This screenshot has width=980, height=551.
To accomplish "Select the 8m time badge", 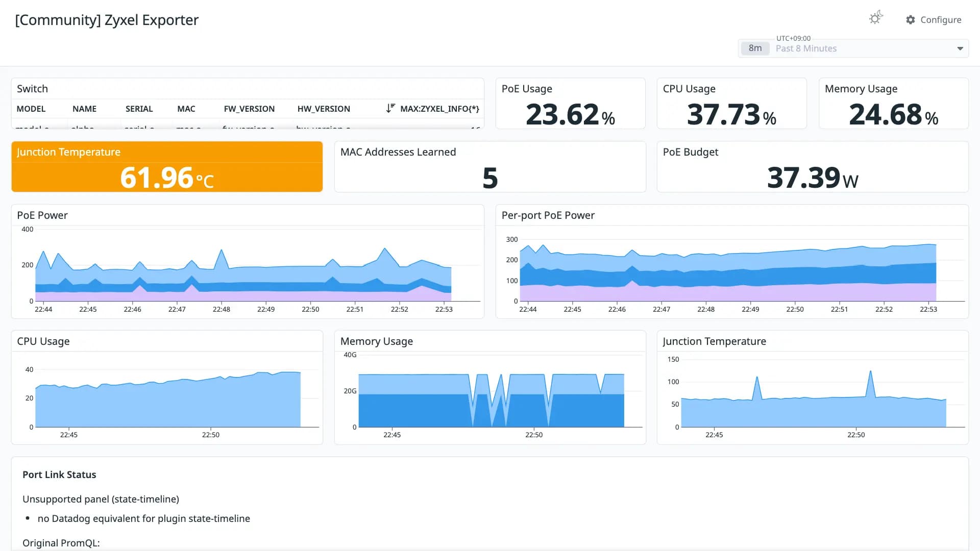I will click(755, 48).
